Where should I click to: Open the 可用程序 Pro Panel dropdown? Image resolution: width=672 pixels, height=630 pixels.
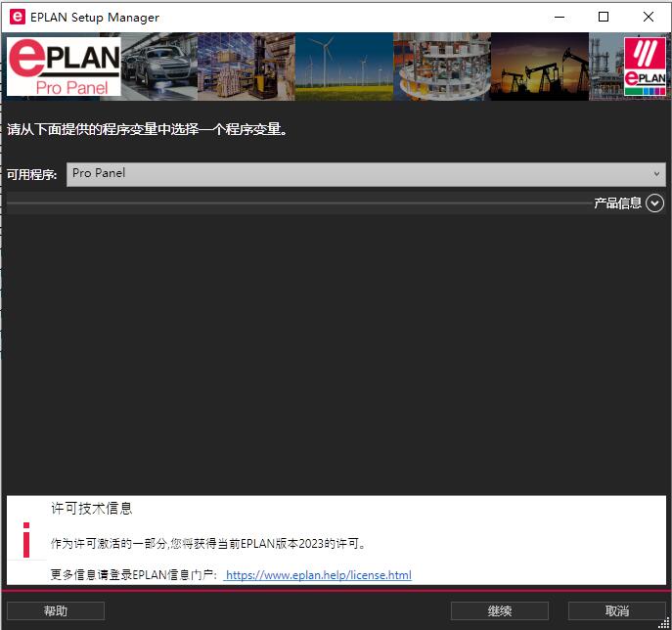point(366,174)
